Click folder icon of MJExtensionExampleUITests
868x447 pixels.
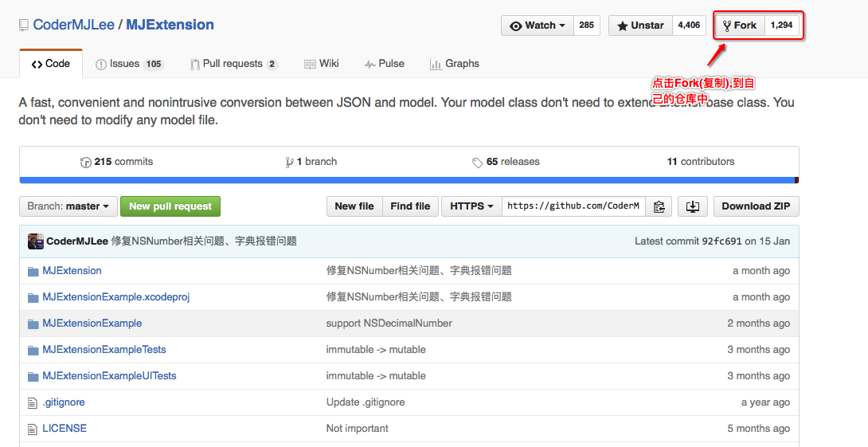(33, 376)
